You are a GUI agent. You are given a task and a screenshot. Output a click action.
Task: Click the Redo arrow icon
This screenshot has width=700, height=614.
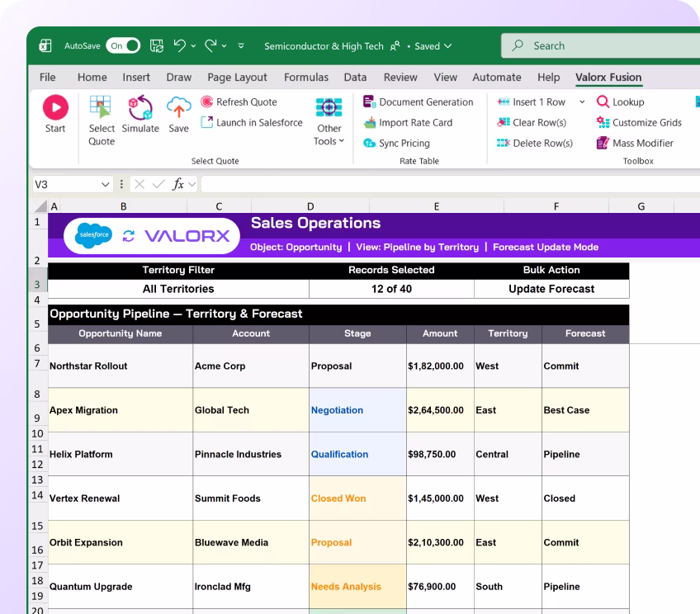click(210, 45)
